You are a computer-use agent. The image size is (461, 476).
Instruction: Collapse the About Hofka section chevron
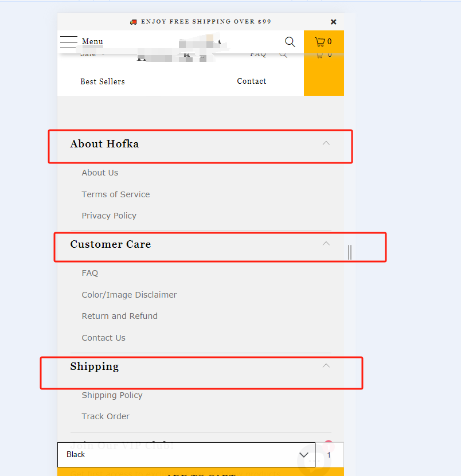point(326,143)
